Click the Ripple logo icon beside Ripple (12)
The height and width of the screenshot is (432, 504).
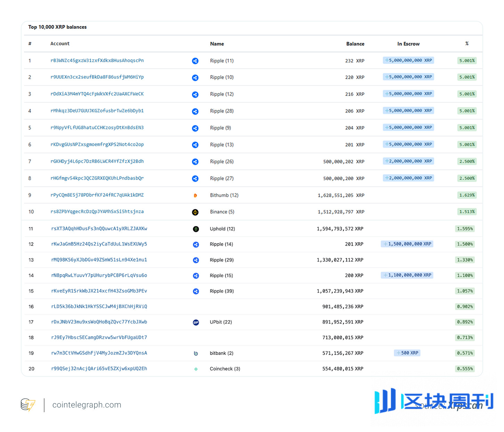[195, 94]
